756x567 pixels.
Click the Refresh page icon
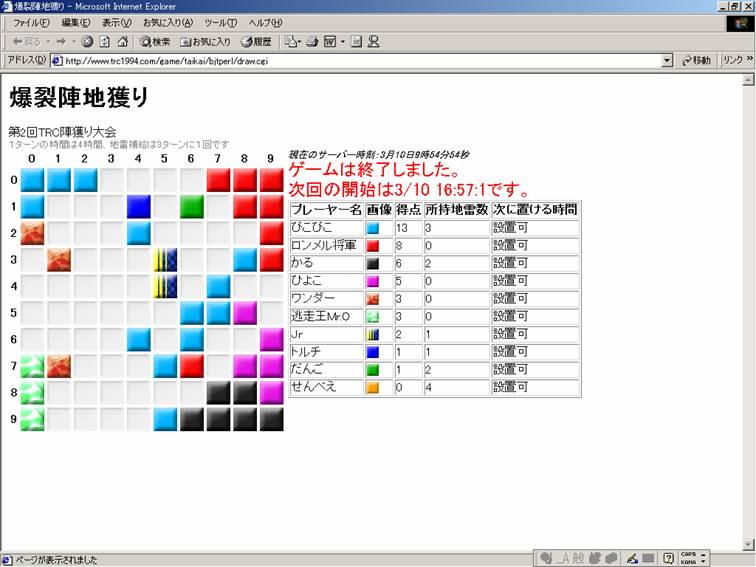(x=105, y=42)
